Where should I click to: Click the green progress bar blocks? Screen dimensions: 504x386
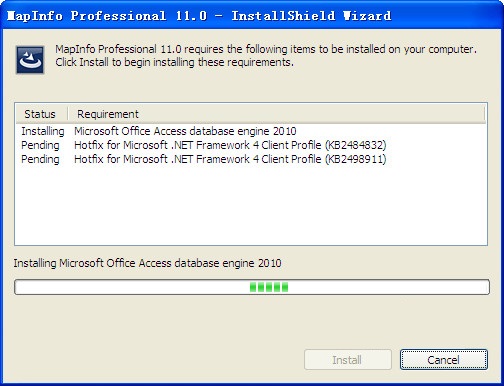269,287
